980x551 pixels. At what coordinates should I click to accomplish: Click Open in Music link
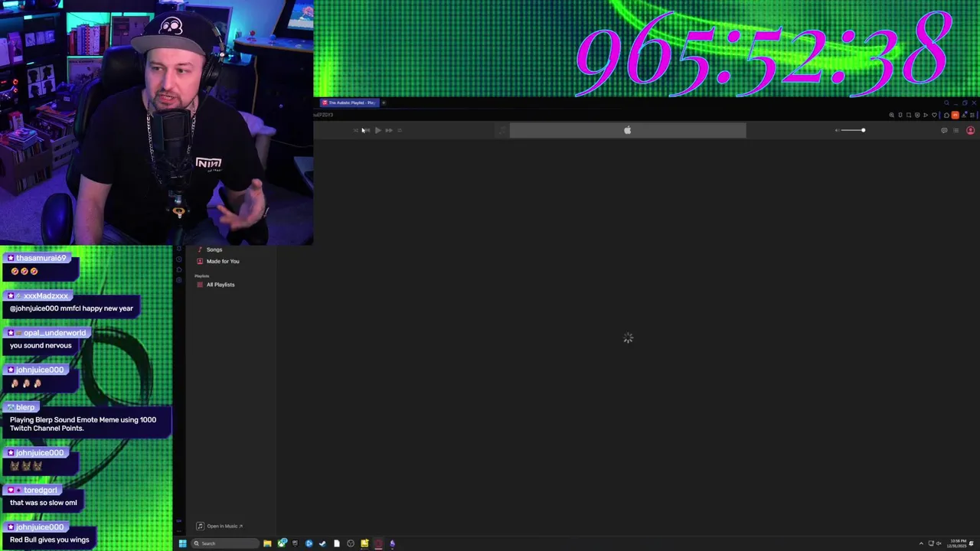pos(220,526)
